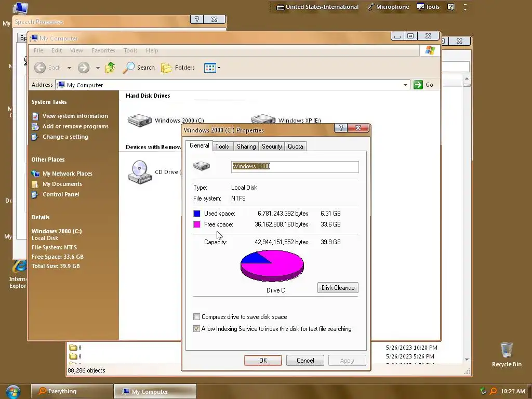Click the Everything search tray icon
532x399 pixels.
[x=494, y=391]
